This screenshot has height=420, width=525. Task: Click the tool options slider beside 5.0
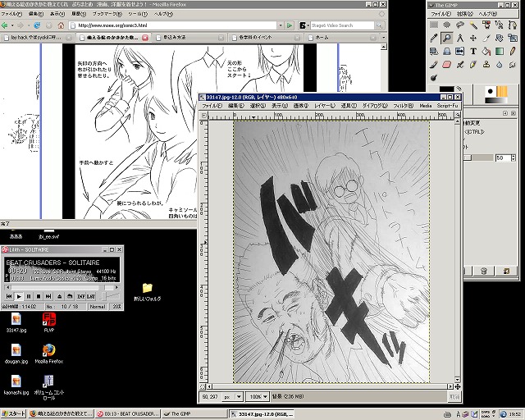pyautogui.click(x=478, y=157)
